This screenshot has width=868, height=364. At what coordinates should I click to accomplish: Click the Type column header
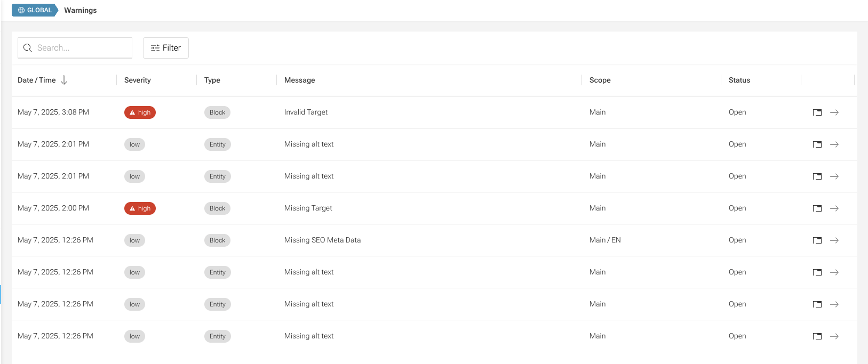212,80
